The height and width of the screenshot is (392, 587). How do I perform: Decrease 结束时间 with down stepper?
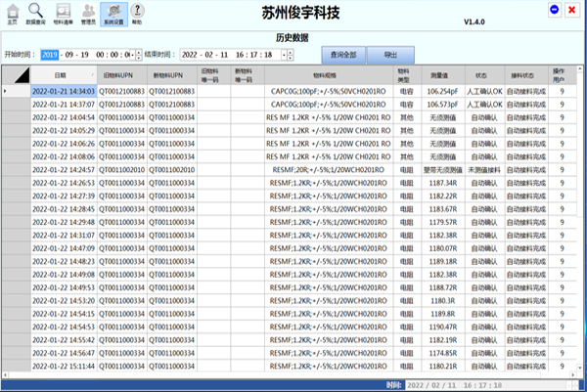(291, 58)
